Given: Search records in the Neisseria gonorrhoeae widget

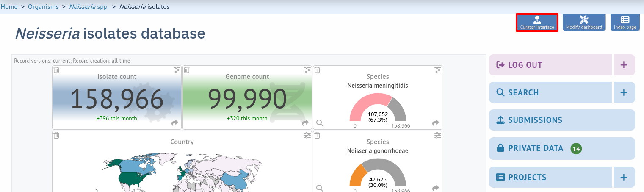Looking at the screenshot, I should [x=320, y=188].
